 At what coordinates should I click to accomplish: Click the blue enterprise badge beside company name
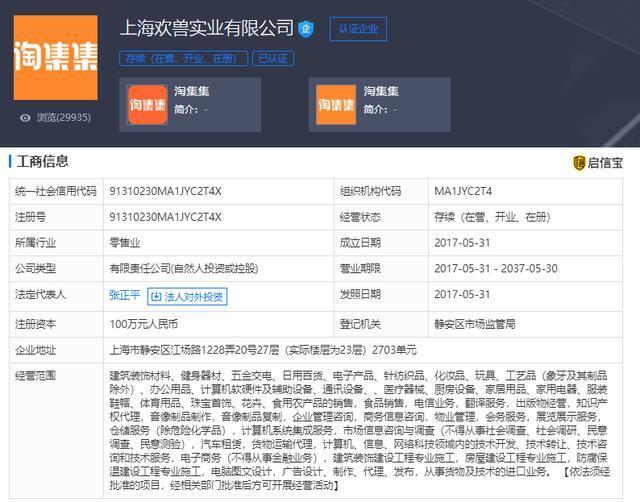click(x=306, y=28)
